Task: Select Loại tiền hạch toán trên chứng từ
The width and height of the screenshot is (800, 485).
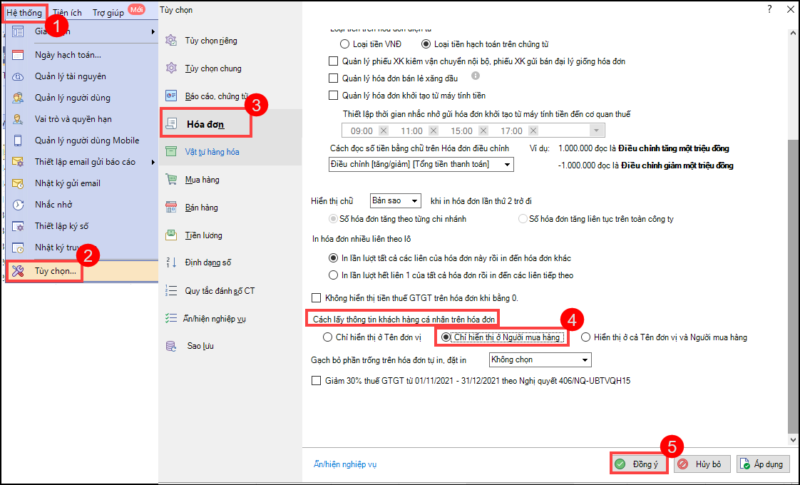Action: 426,44
